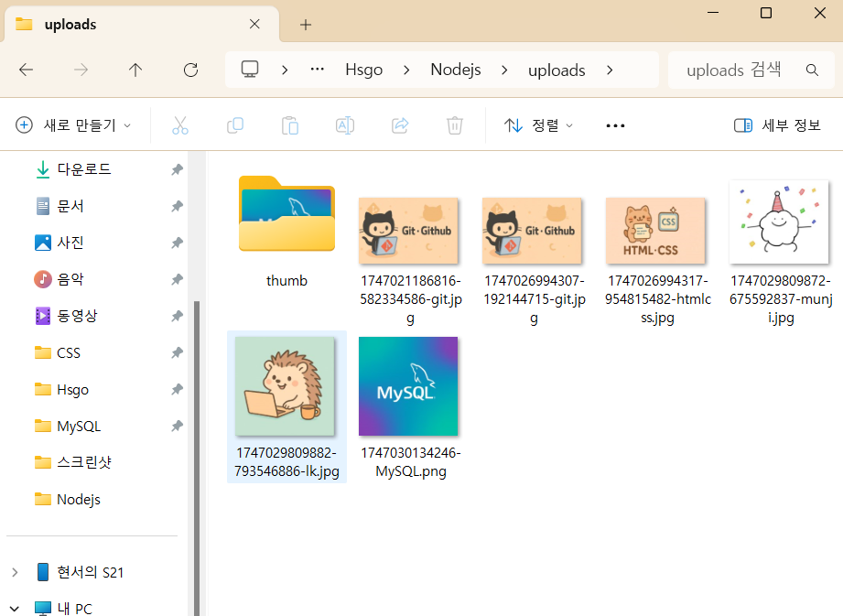Viewport: 843px width, 616px height.
Task: Click the file name 1747030134246-MySQL.png
Action: pos(411,461)
